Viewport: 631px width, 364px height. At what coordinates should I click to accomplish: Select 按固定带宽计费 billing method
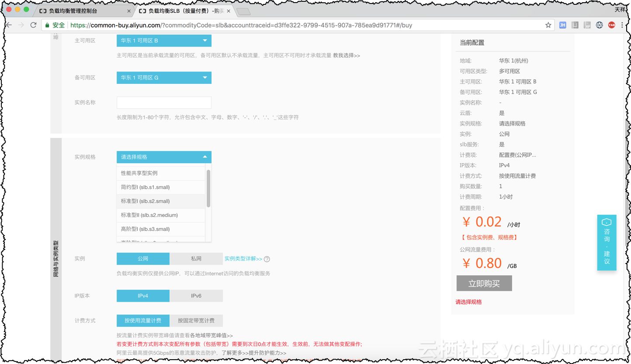pyautogui.click(x=196, y=321)
